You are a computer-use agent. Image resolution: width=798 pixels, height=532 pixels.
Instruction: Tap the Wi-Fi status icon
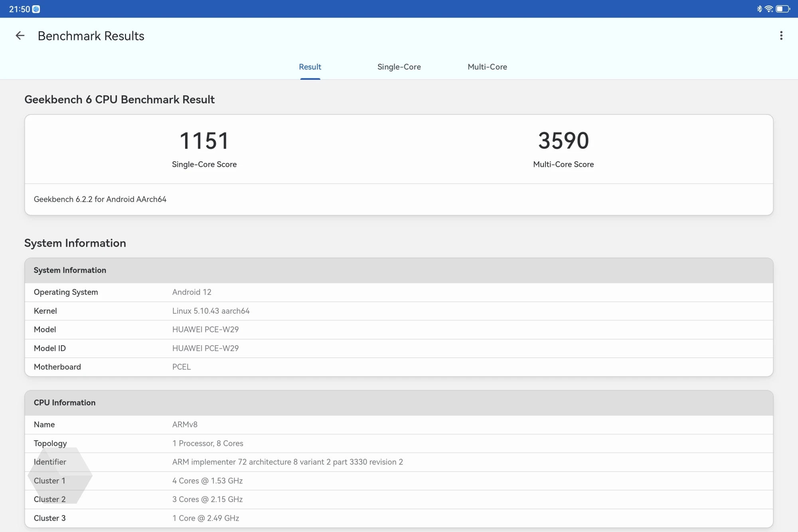pos(768,9)
